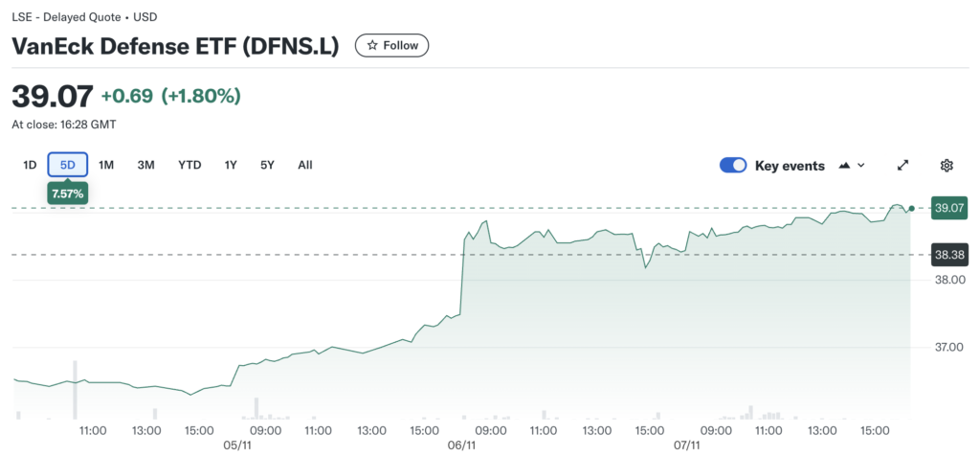This screenshot has height=456, width=980.
Task: Switch to 1M range
Action: pyautogui.click(x=106, y=165)
